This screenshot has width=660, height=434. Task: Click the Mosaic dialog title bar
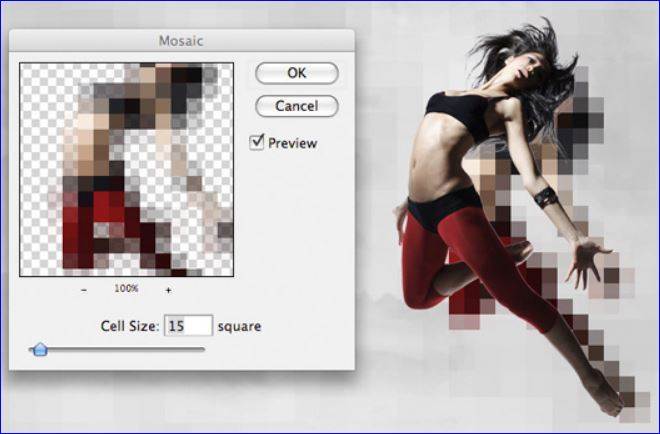(182, 42)
